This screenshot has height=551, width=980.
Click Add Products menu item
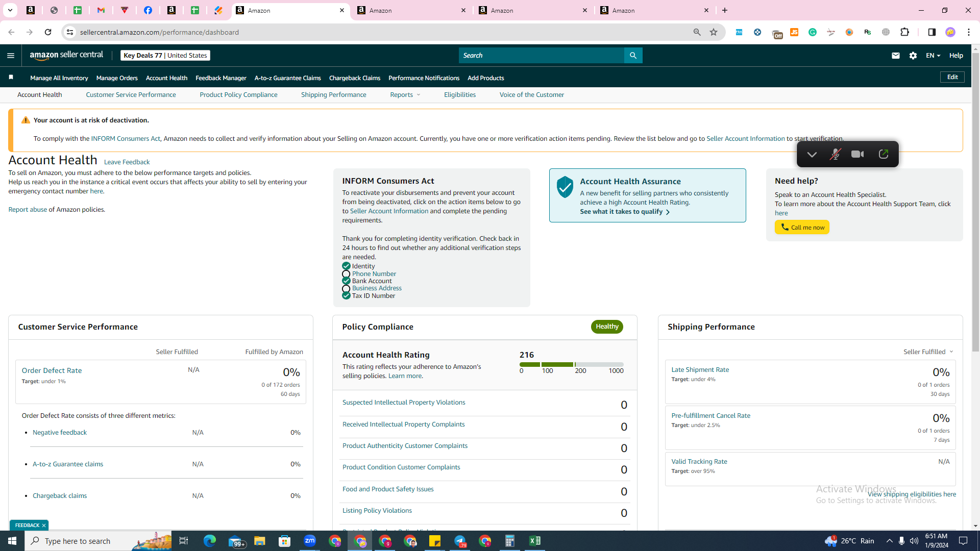[486, 78]
